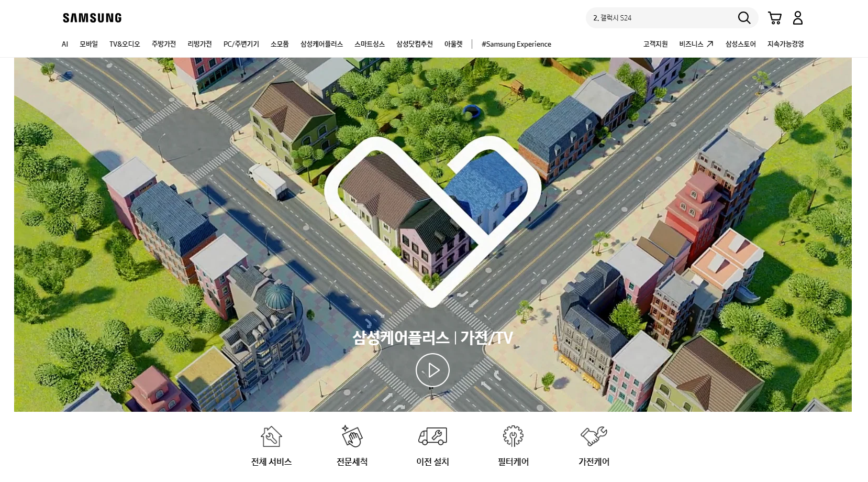Open the 비즈니스 external link
The width and height of the screenshot is (868, 482).
[696, 44]
